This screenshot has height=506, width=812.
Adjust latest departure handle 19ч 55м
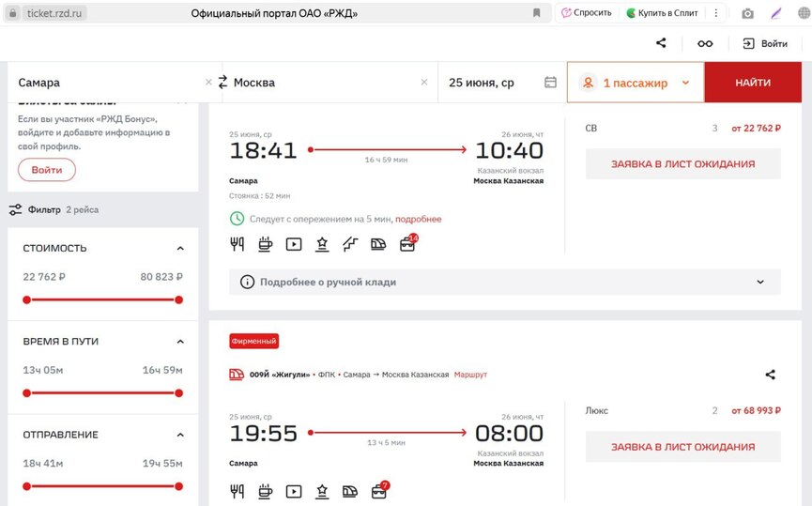[x=178, y=486]
